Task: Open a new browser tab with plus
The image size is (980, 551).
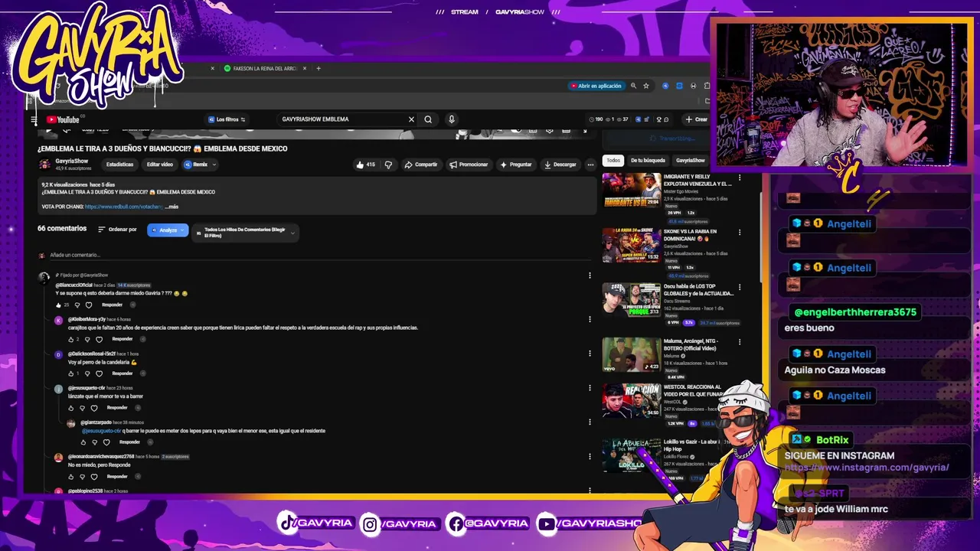Action: click(x=318, y=68)
